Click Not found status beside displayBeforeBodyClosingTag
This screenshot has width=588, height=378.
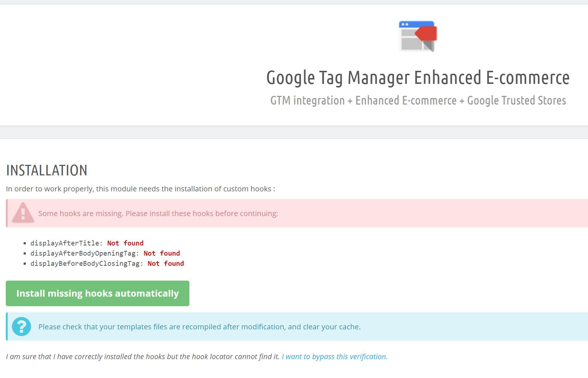pos(166,264)
